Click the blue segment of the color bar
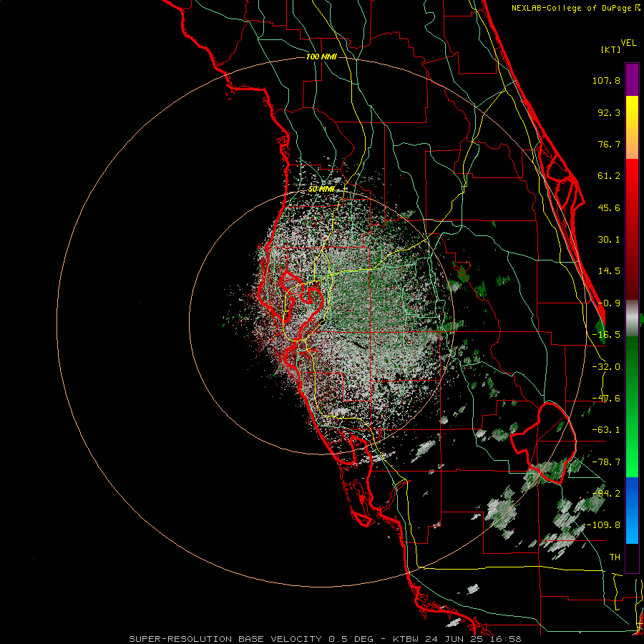This screenshot has height=644, width=644. click(x=632, y=510)
